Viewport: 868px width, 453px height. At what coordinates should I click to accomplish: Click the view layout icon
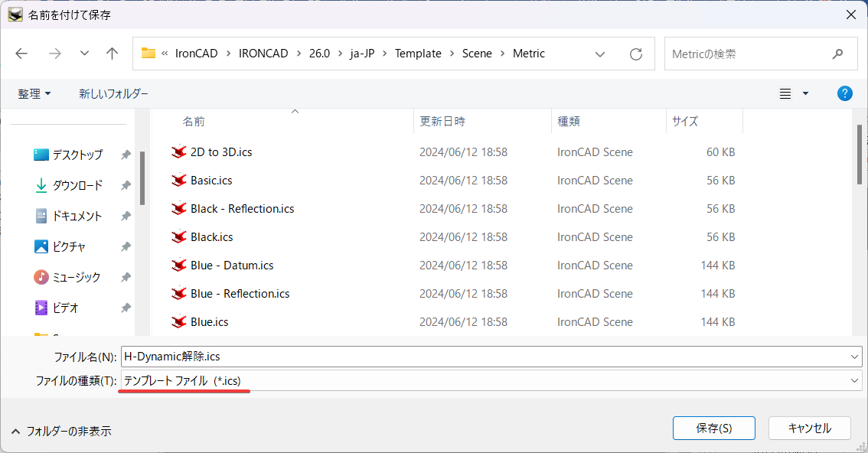point(785,93)
